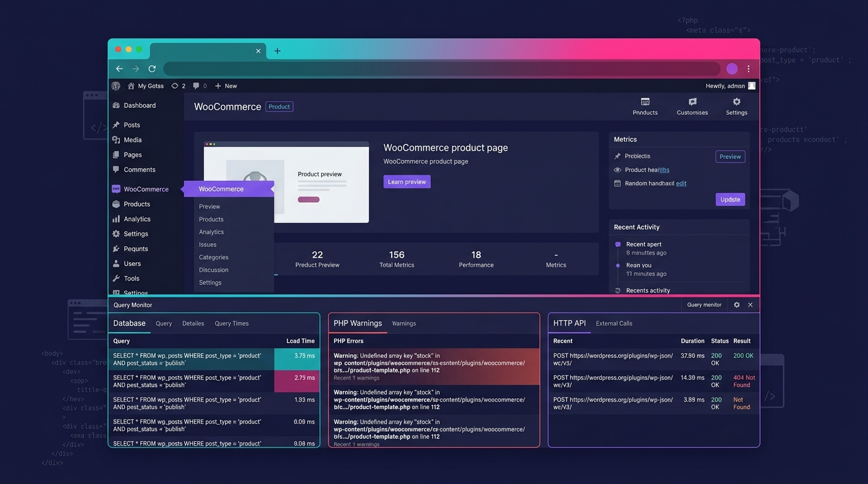
Task: Open the New menu in the admin bar
Action: [225, 86]
